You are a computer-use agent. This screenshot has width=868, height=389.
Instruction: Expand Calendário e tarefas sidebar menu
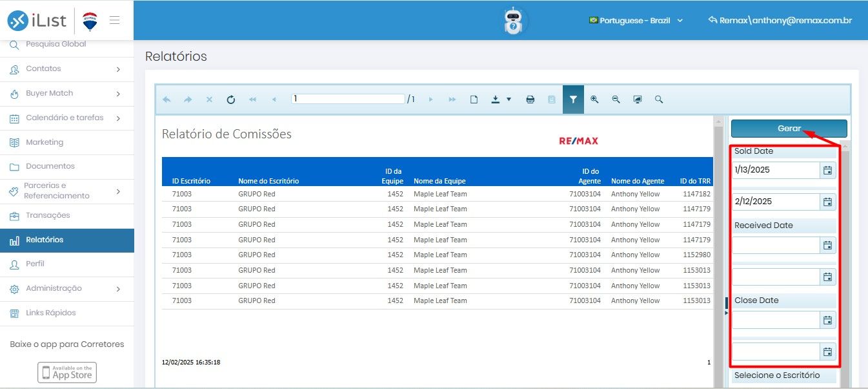pos(67,118)
